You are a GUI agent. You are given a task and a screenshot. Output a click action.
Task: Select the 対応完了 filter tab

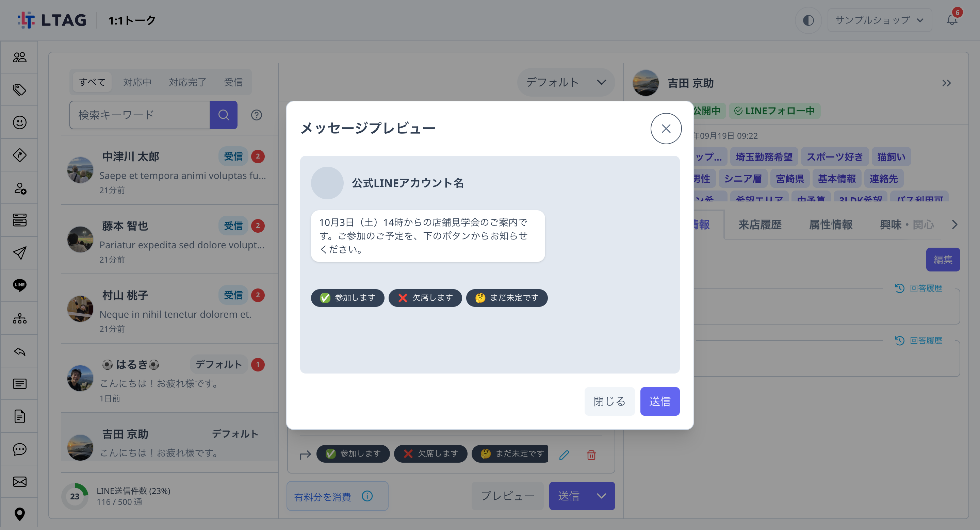tap(187, 82)
